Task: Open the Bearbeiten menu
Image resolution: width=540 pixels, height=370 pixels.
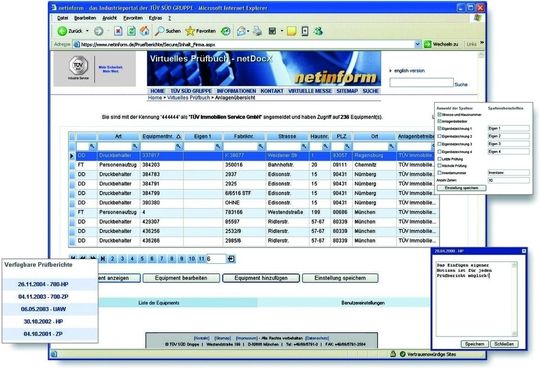Action: pyautogui.click(x=85, y=18)
